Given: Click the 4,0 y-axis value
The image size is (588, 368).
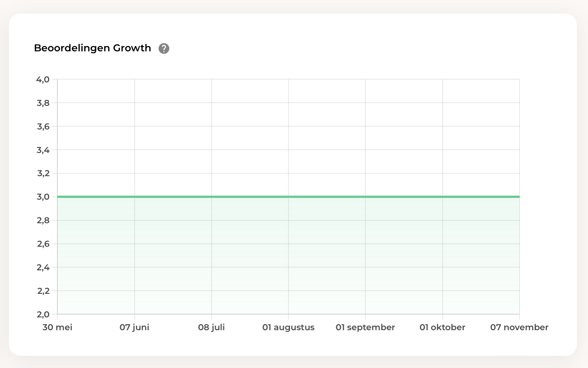Looking at the screenshot, I should click(x=43, y=80).
